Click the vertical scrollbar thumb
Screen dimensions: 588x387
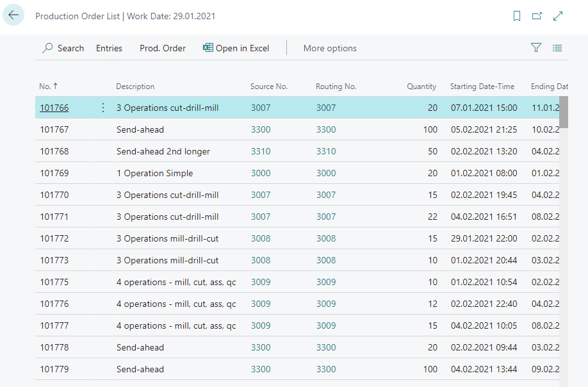(564, 113)
